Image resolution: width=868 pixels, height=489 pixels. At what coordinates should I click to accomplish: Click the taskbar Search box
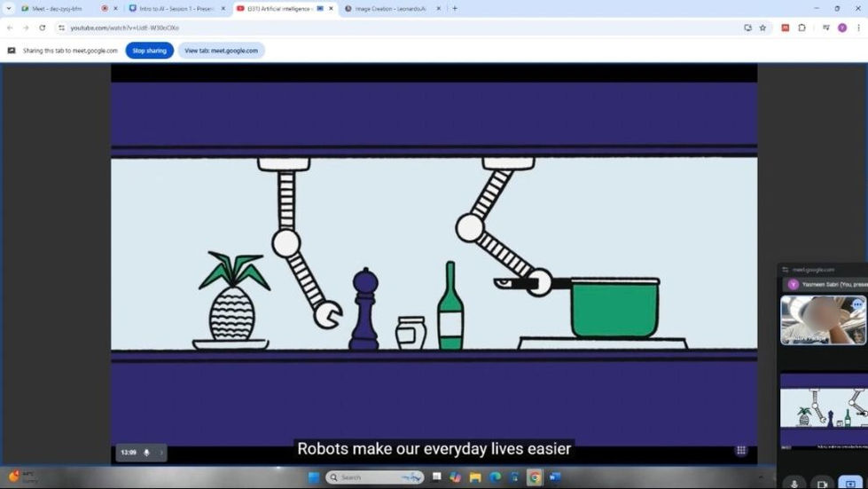tap(375, 477)
